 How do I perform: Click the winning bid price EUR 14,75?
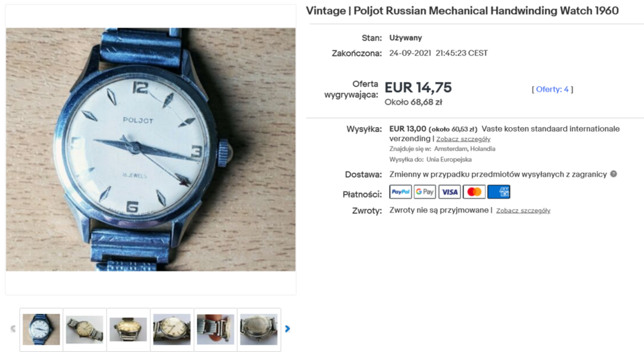[418, 88]
